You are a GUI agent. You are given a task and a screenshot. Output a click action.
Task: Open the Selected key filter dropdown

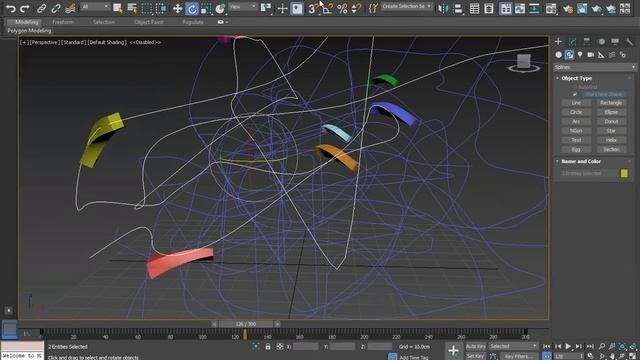pos(513,346)
